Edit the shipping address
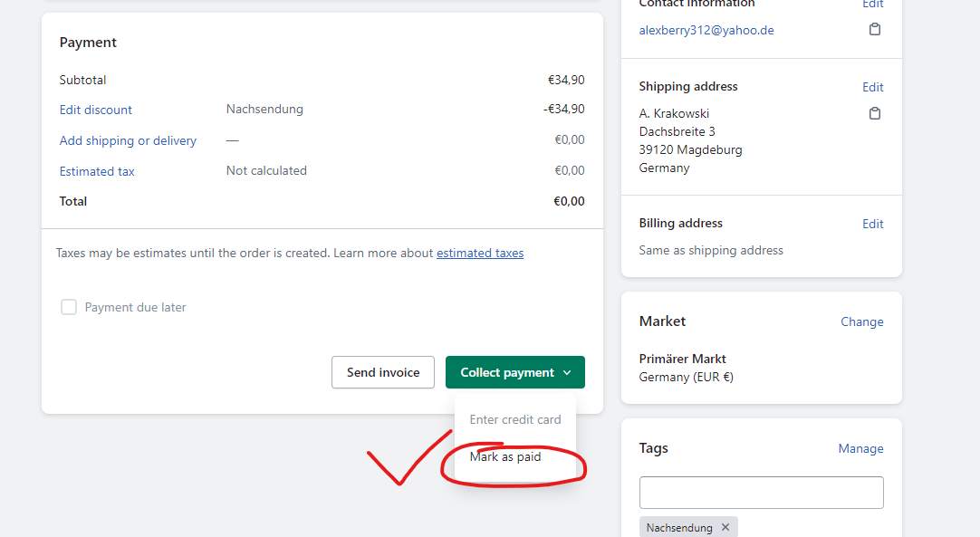Viewport: 980px width, 537px height. [x=872, y=87]
